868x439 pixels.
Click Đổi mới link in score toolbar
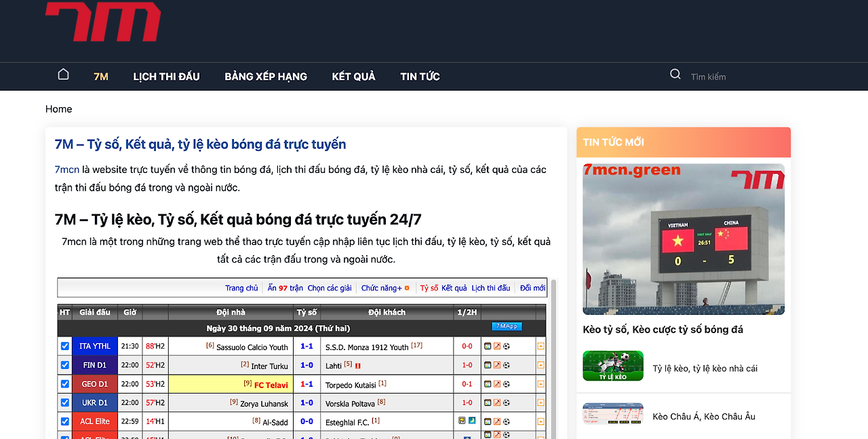click(532, 288)
